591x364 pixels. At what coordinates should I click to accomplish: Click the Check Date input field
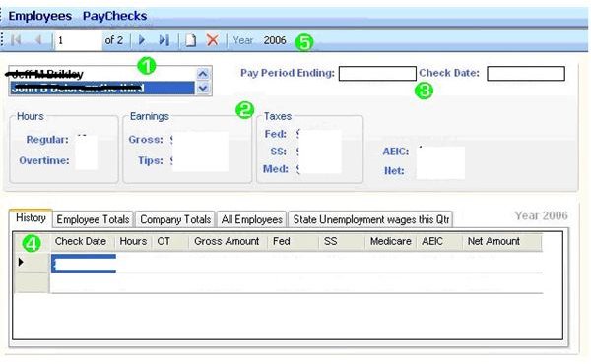click(x=526, y=74)
